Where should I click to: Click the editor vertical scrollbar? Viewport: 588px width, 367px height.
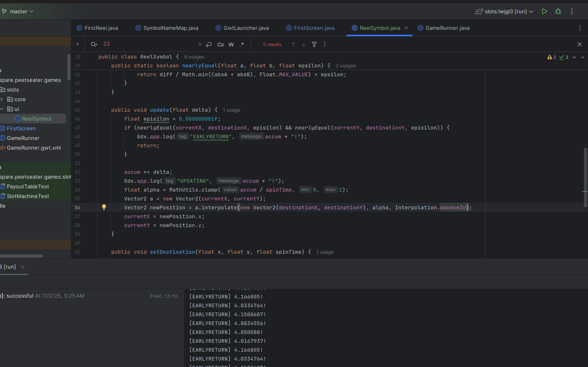(x=585, y=177)
